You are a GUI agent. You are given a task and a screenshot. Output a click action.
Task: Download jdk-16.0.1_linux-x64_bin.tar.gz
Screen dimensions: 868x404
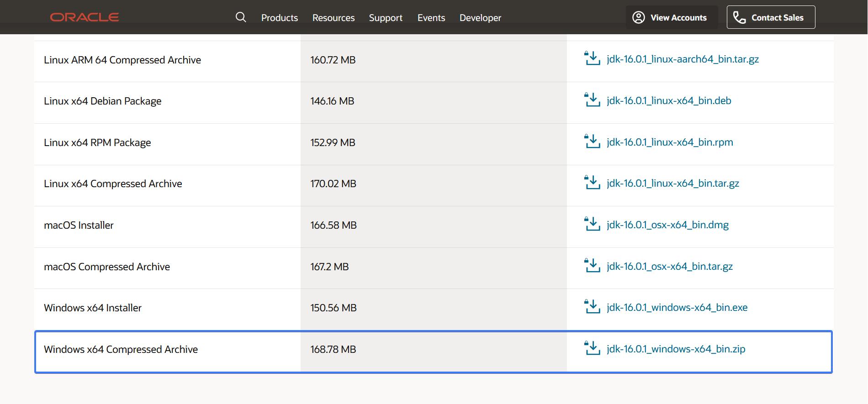click(673, 184)
